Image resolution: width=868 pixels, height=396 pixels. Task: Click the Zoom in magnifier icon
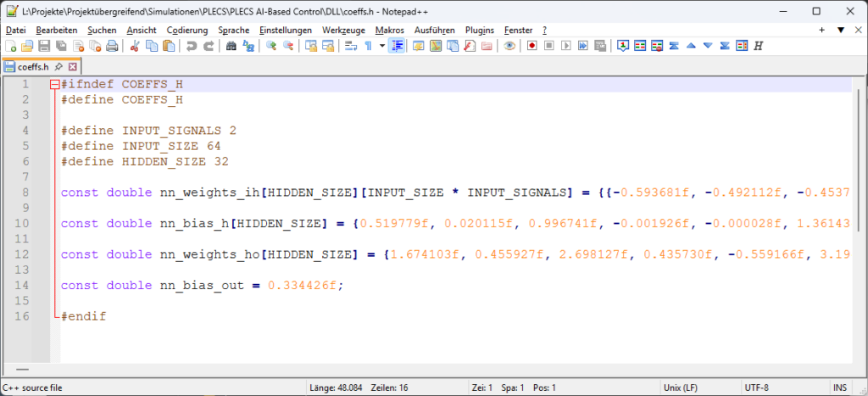(x=271, y=46)
